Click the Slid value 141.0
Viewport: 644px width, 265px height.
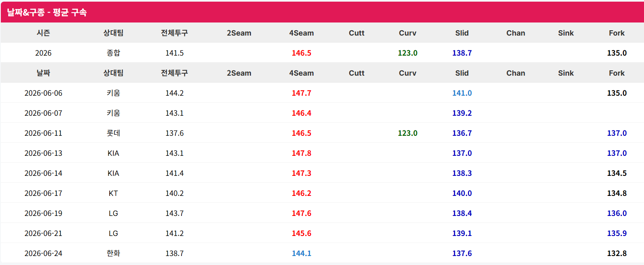click(462, 93)
